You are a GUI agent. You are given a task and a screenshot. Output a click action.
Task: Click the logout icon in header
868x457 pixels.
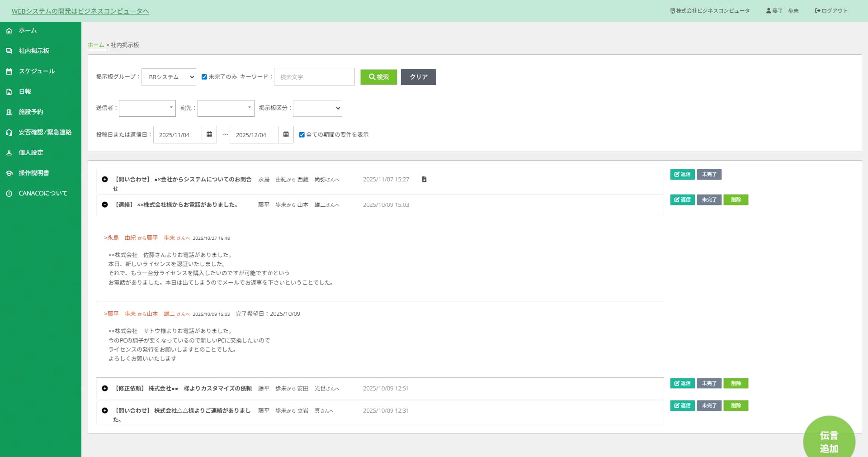pyautogui.click(x=817, y=11)
